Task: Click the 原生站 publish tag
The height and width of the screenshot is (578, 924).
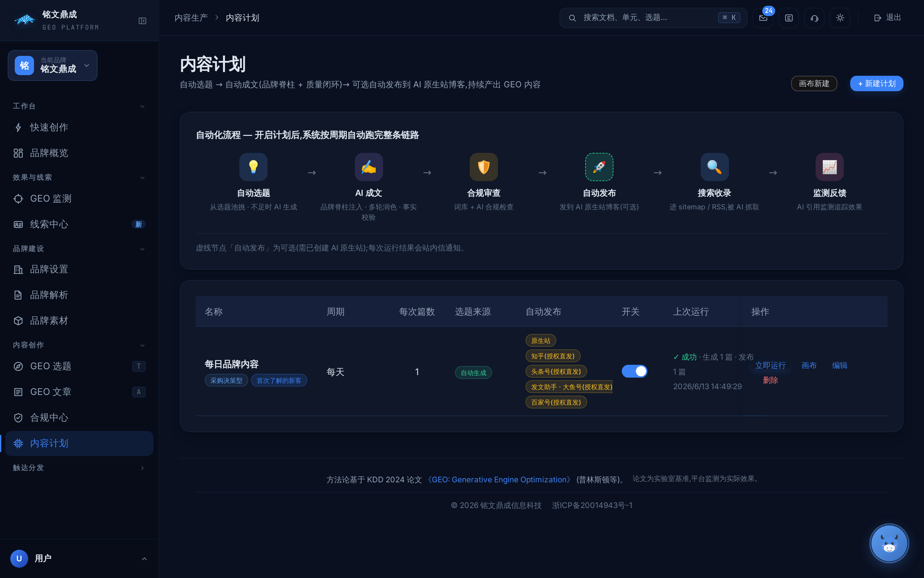Action: pyautogui.click(x=541, y=340)
